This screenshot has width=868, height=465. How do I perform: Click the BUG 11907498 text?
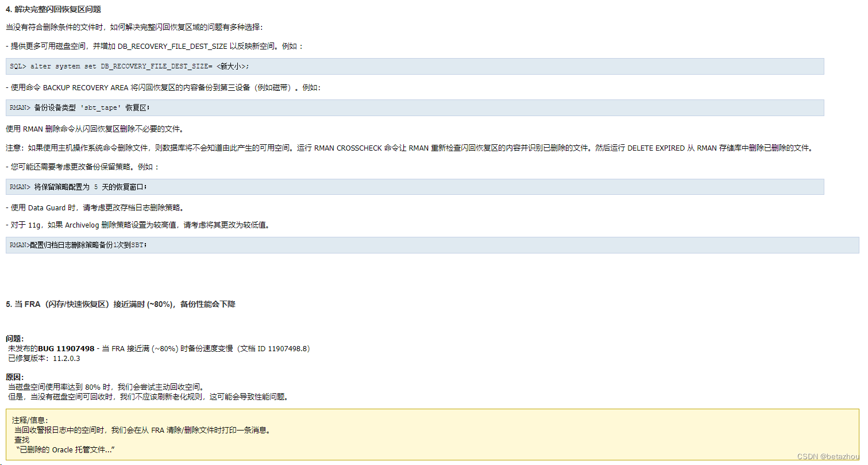pyautogui.click(x=66, y=348)
